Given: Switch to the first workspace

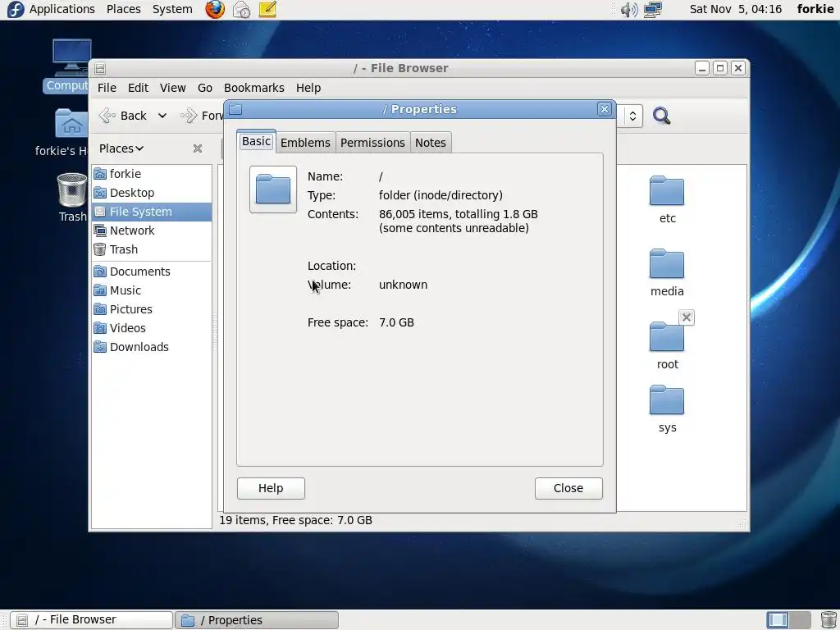Looking at the screenshot, I should (778, 620).
